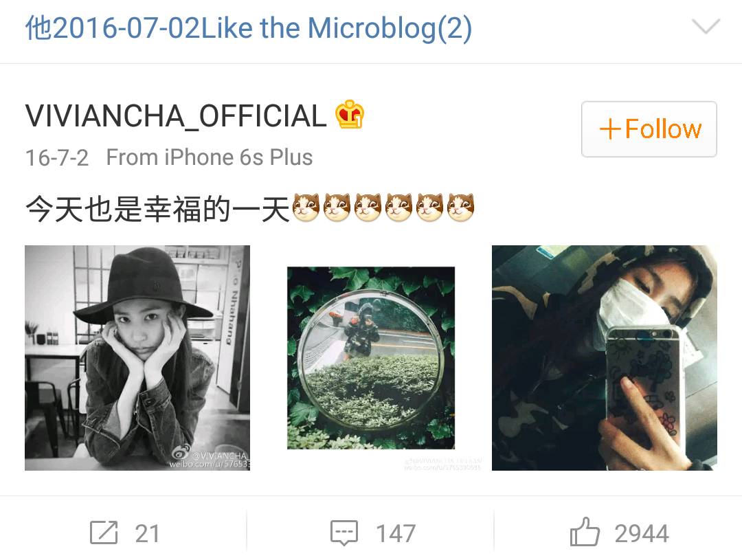
Task: Like the post with thumbs-up icon
Action: coord(585,532)
